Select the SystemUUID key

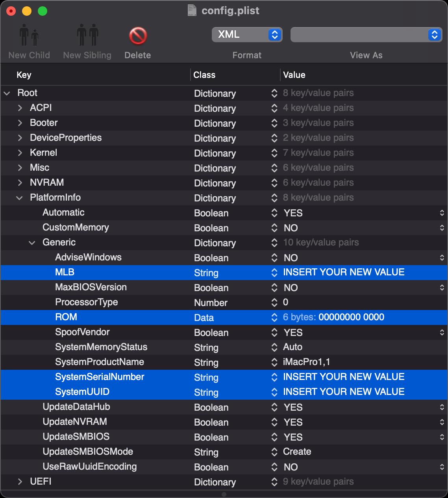point(82,392)
